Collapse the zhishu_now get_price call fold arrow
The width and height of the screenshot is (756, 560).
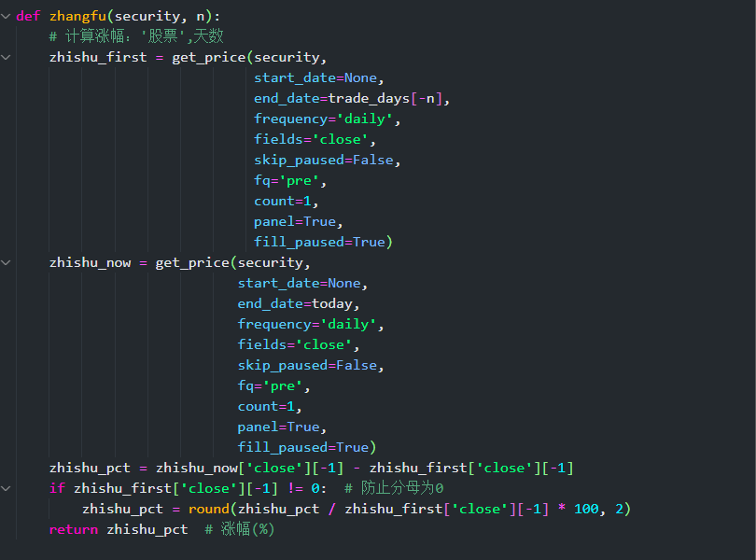(6, 263)
